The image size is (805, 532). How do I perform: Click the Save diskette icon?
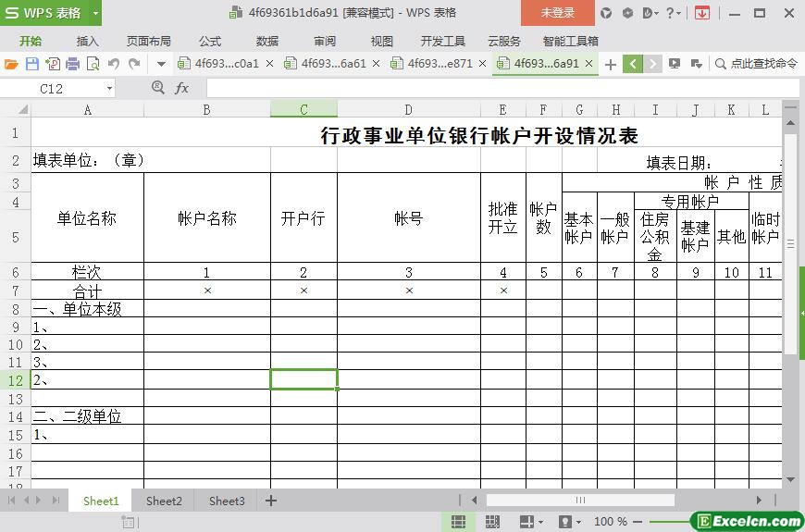click(31, 64)
